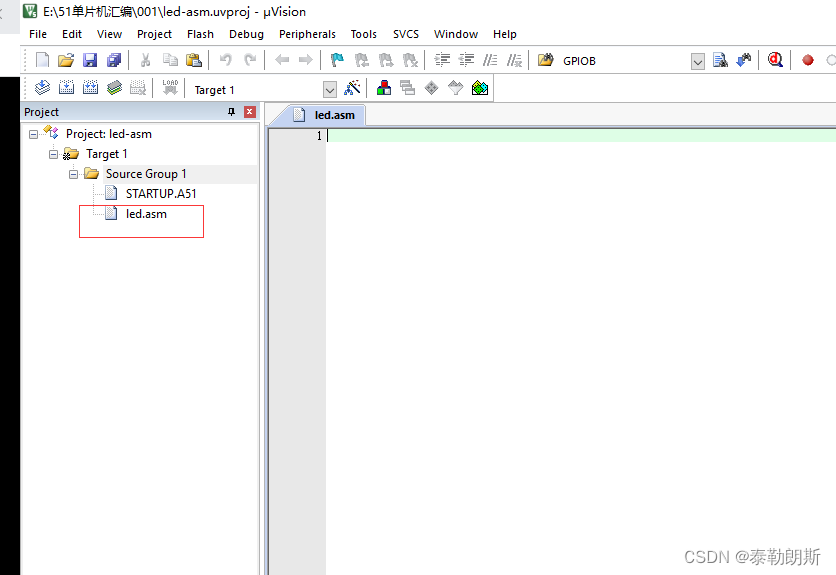Select Target 1 in project tree

[x=107, y=154]
